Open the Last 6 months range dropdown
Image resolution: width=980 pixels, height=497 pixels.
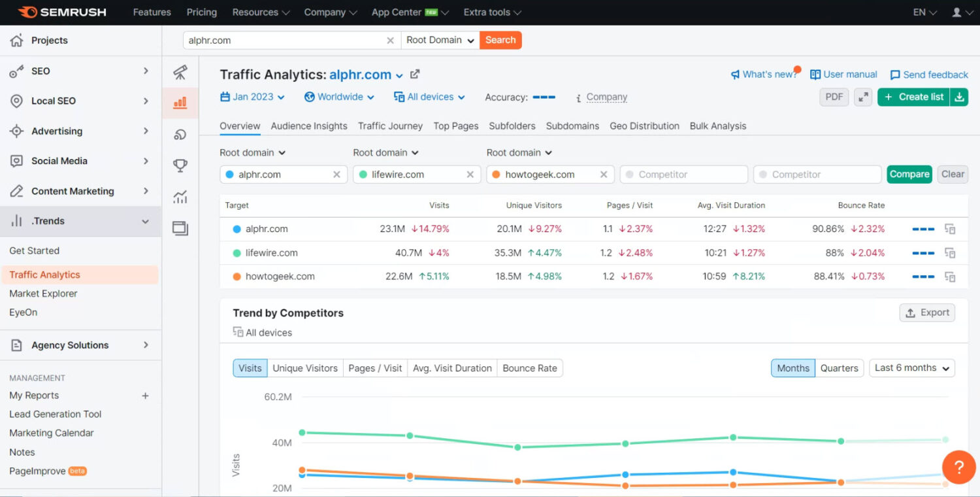(x=912, y=368)
